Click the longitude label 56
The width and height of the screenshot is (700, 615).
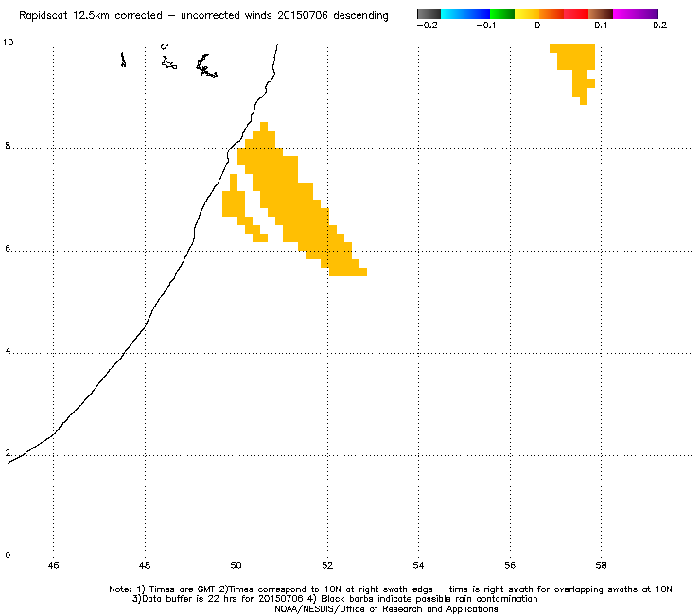click(x=510, y=566)
